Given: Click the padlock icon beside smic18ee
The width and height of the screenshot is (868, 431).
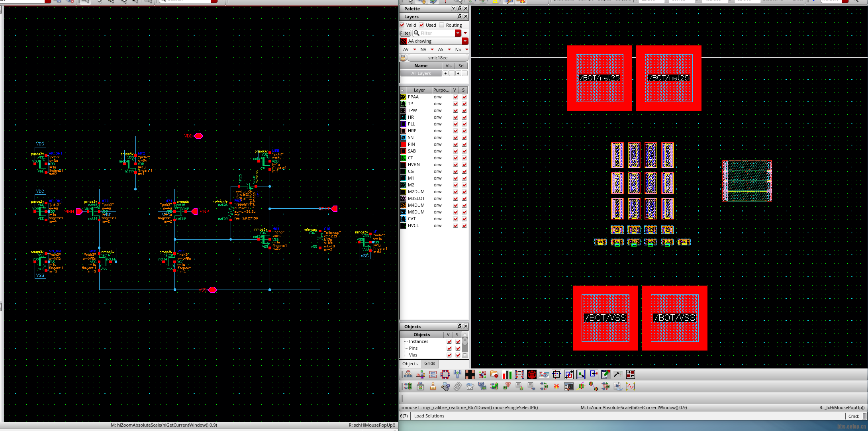Looking at the screenshot, I should pyautogui.click(x=403, y=58).
